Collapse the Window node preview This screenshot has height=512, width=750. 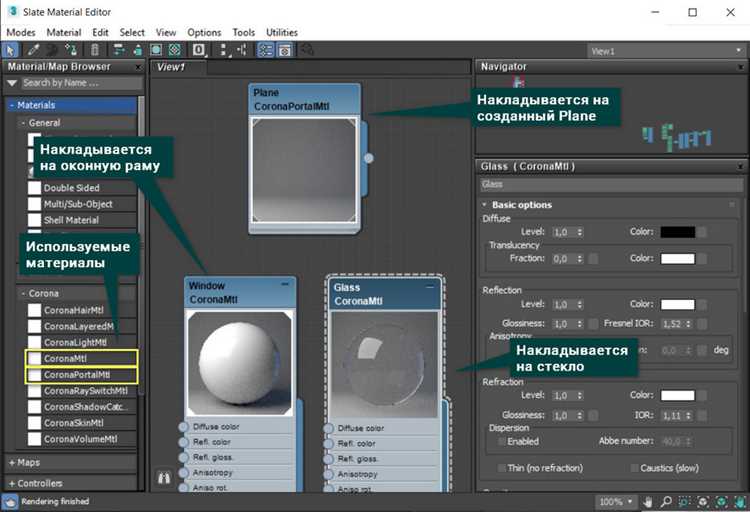click(x=285, y=285)
